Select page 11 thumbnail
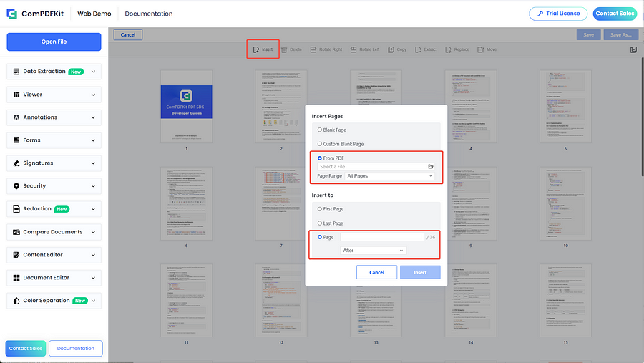644x363 pixels. 187,300
